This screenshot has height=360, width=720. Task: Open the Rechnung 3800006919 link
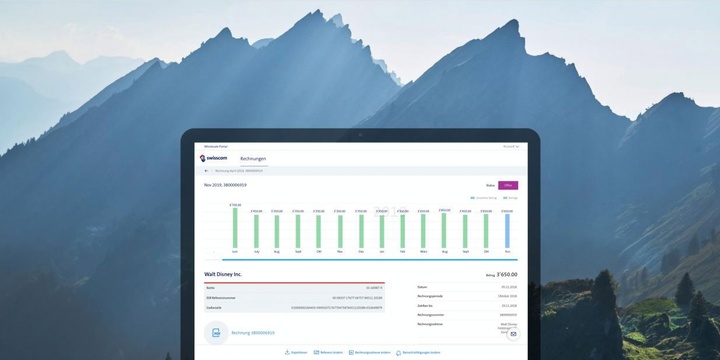click(253, 332)
